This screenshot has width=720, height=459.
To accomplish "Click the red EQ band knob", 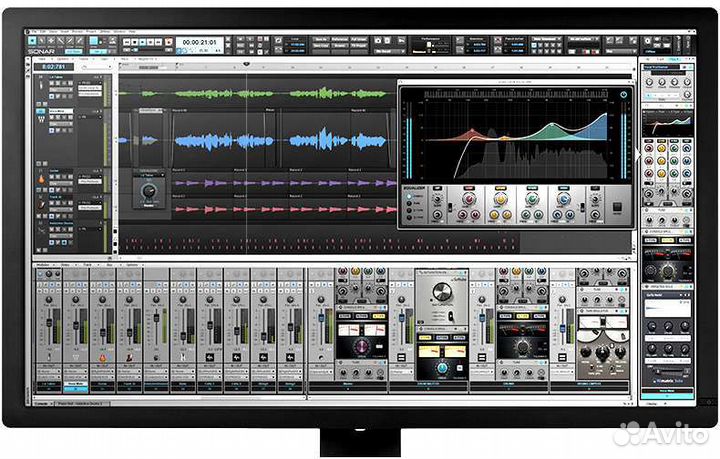I will 467,199.
